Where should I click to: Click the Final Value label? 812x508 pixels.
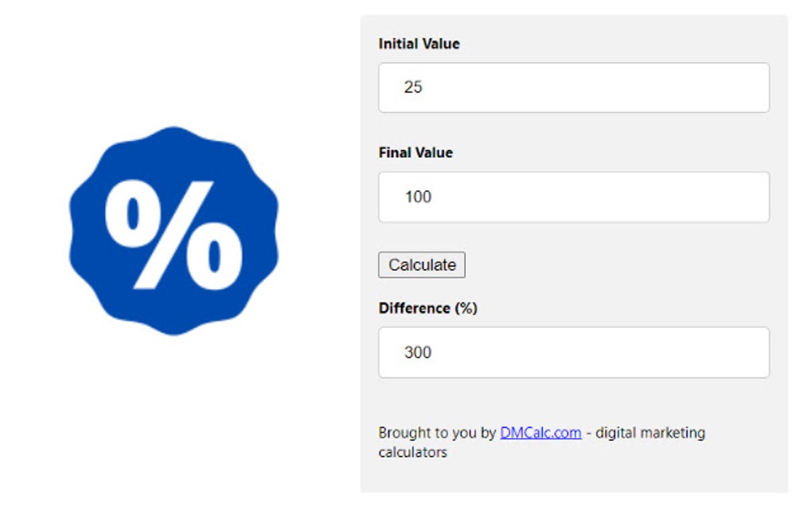[415, 153]
